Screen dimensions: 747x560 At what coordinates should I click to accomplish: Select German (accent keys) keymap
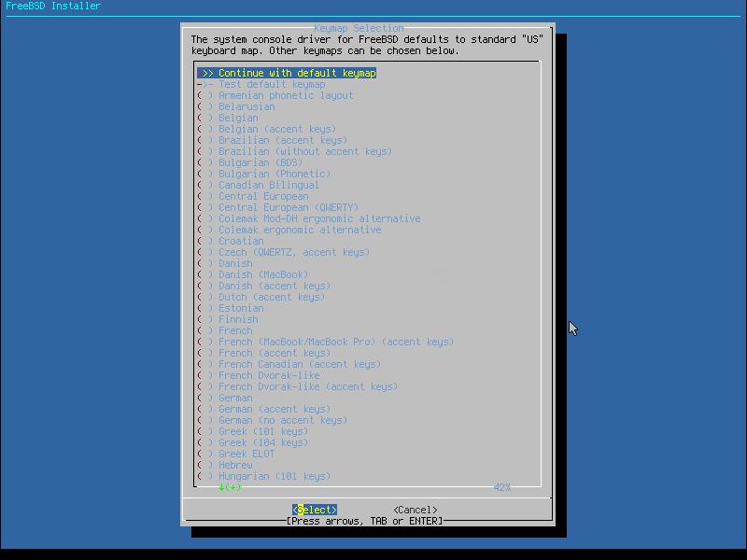click(x=264, y=409)
